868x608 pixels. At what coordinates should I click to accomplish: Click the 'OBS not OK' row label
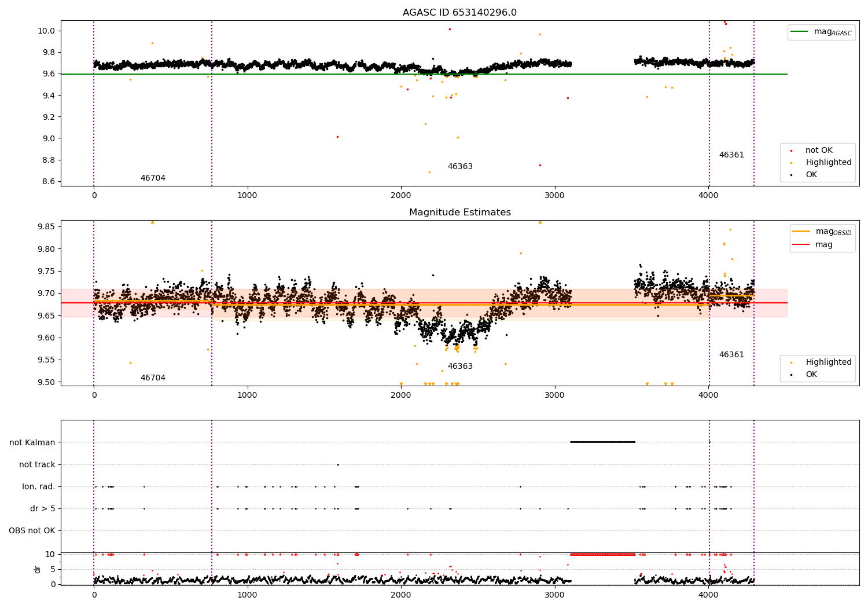click(32, 530)
